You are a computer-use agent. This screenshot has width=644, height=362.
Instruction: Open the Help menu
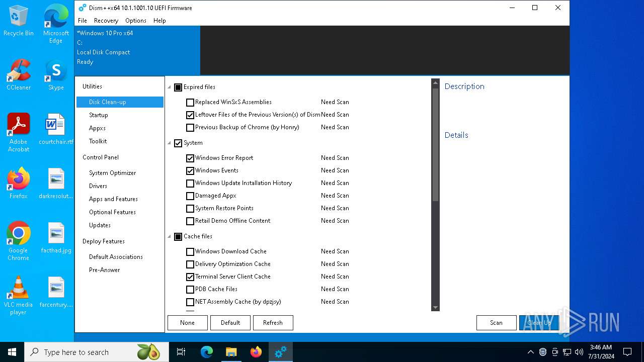pyautogui.click(x=159, y=21)
